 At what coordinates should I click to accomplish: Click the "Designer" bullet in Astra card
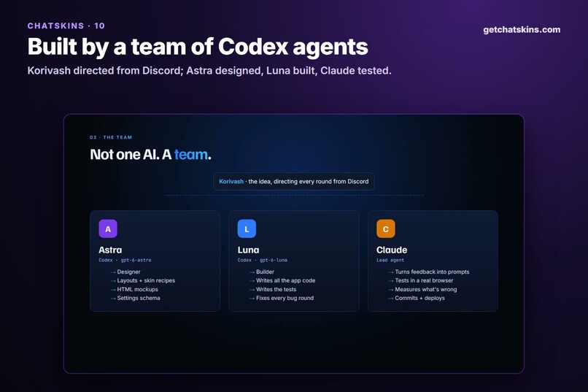[x=128, y=272]
